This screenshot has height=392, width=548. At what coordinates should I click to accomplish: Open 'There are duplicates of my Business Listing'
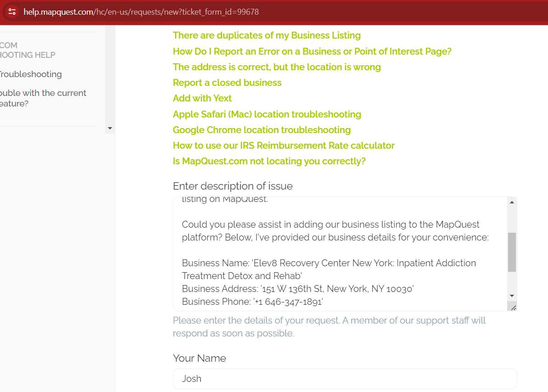pyautogui.click(x=267, y=35)
